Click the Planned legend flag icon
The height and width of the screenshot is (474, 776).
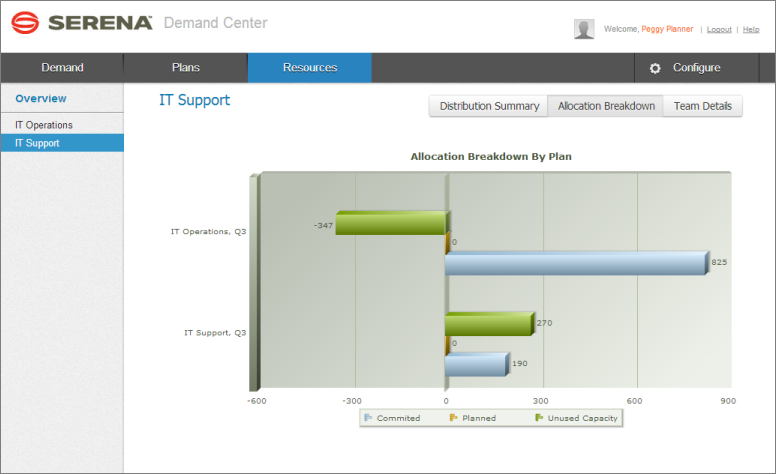pyautogui.click(x=453, y=418)
